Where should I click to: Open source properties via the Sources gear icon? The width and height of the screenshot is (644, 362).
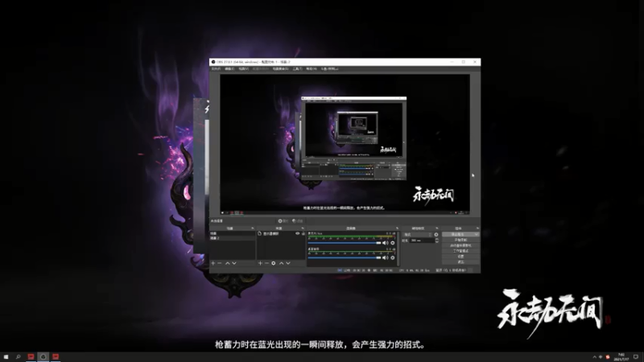(274, 263)
